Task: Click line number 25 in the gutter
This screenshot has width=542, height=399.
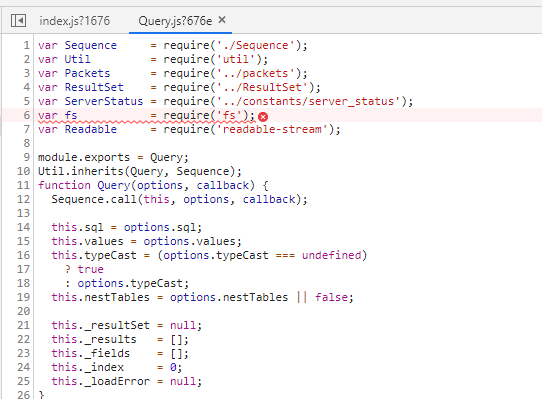Action: click(x=24, y=381)
